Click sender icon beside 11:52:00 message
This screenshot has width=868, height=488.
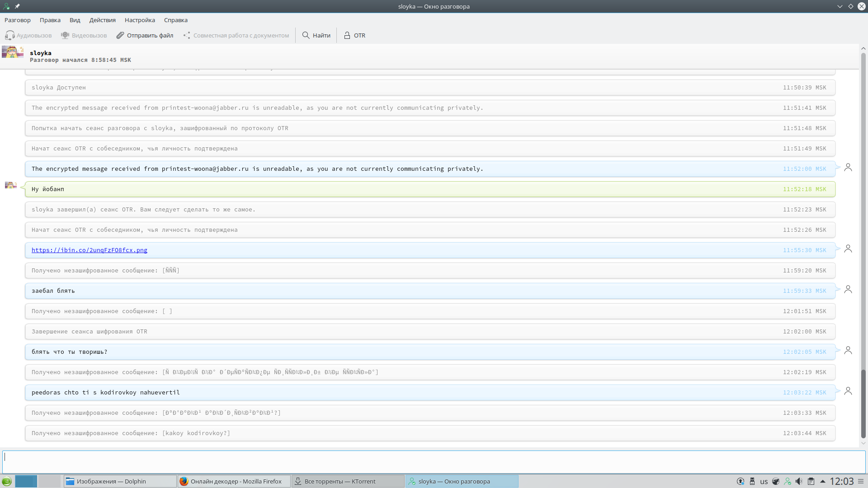[x=848, y=168]
